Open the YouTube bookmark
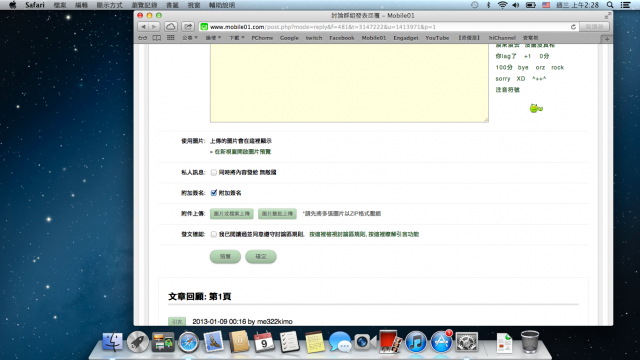The width and height of the screenshot is (640, 360). (437, 38)
